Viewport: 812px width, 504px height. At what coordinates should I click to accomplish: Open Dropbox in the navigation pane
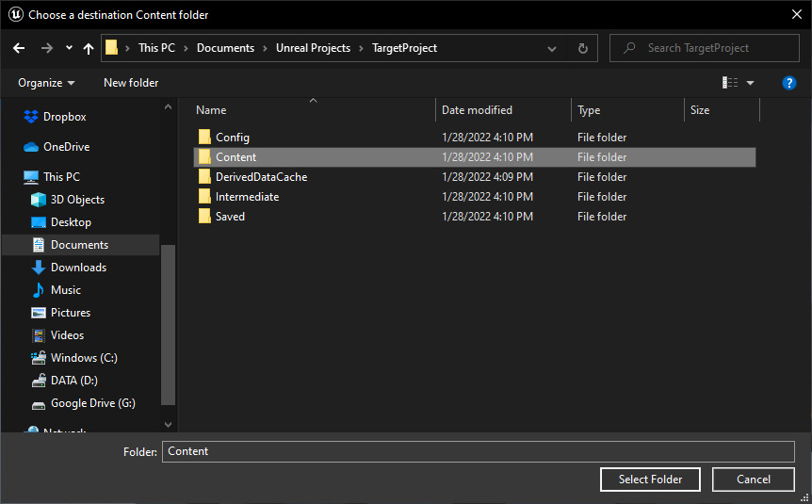(x=65, y=117)
